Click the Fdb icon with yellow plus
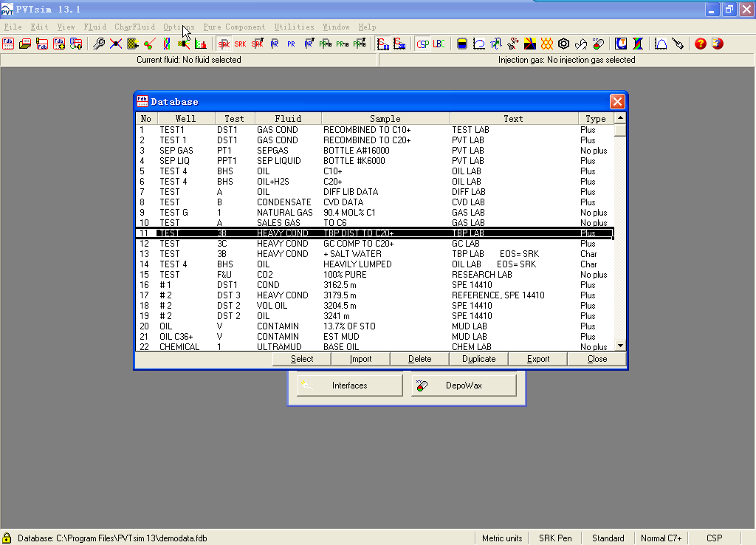This screenshot has width=756, height=545. tap(59, 44)
